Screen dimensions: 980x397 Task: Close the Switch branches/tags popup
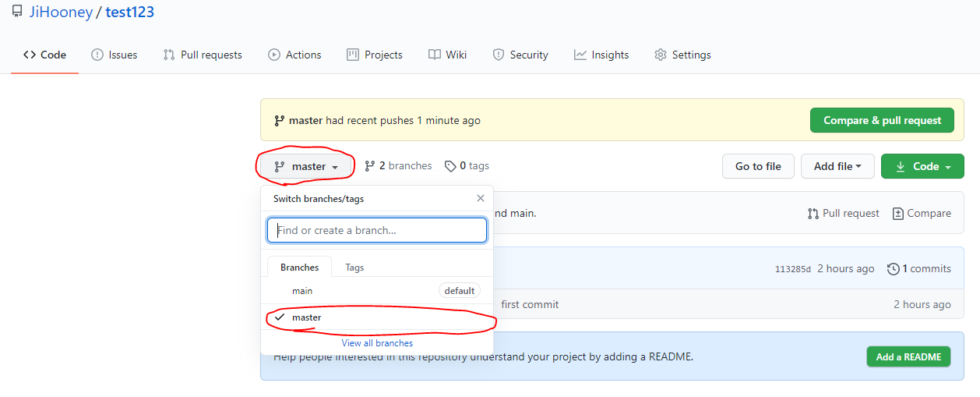[x=481, y=198]
